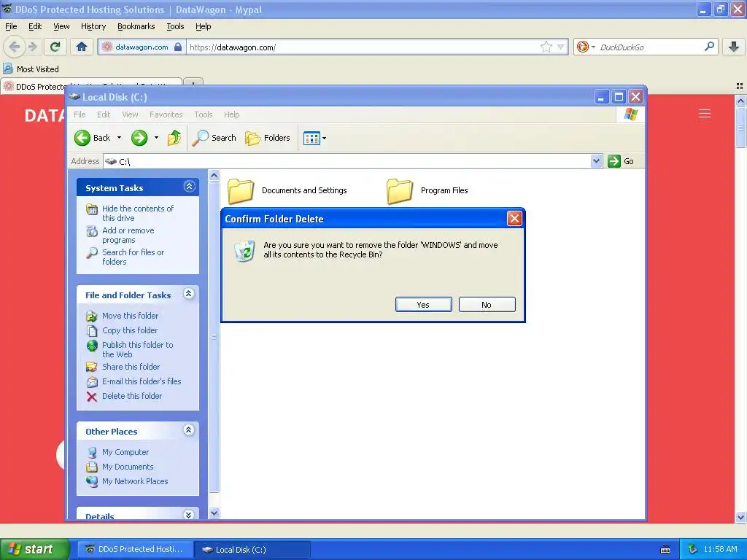
Task: Open the Tools menu in Local Disk window
Action: pos(204,114)
